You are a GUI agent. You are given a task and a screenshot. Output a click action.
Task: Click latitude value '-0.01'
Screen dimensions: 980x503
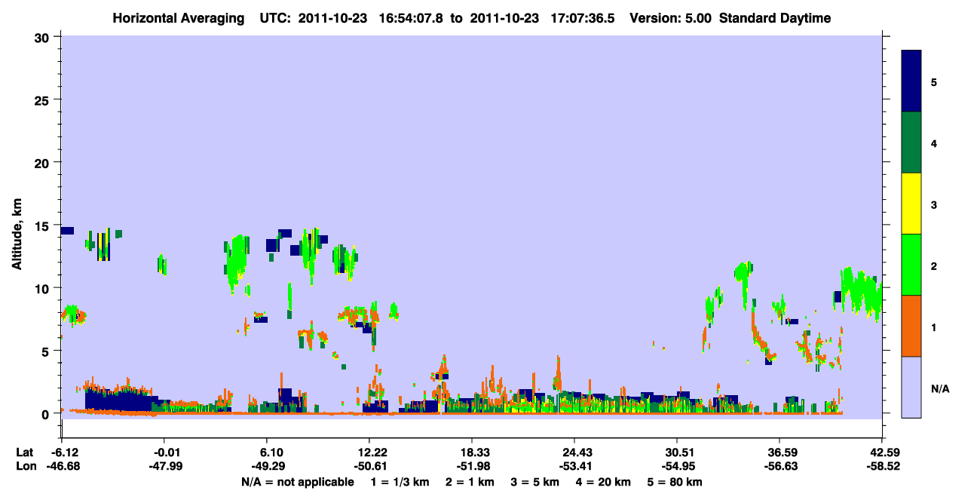pos(164,452)
